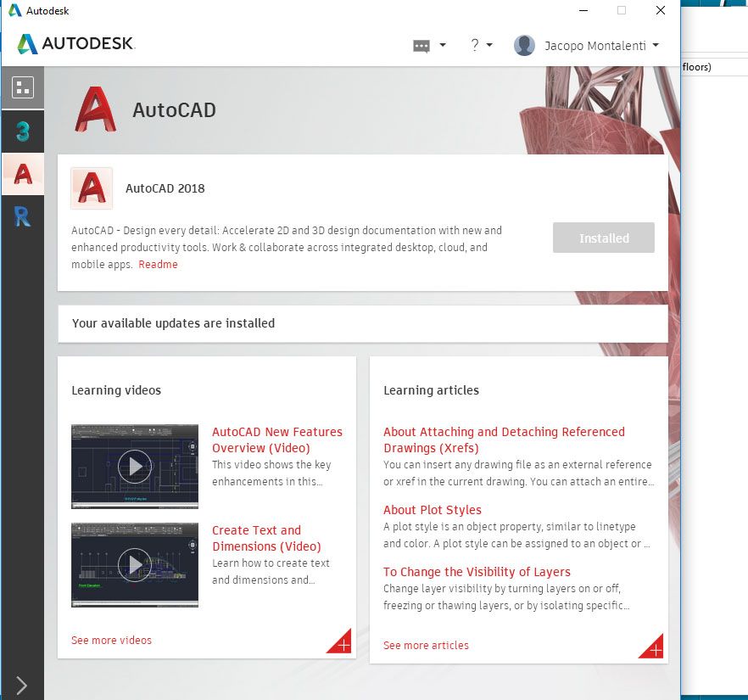The height and width of the screenshot is (700, 748).
Task: Open the feedback chat bubble icon
Action: [x=421, y=46]
